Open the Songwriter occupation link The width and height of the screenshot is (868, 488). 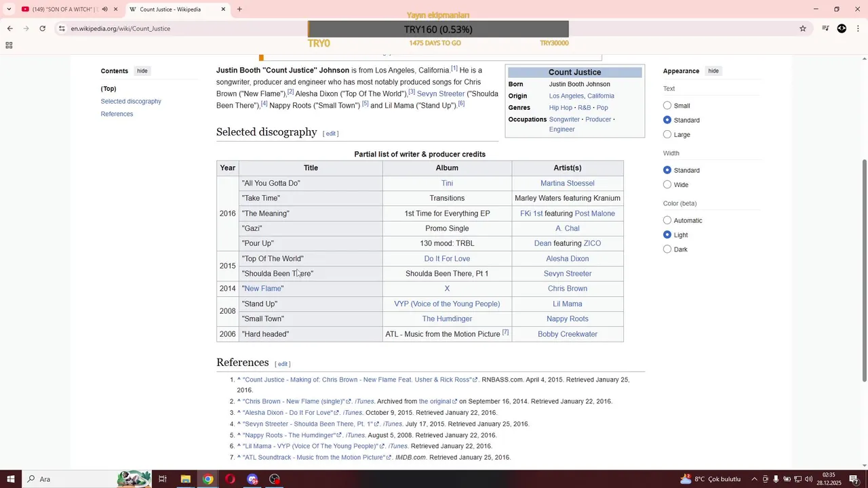(x=564, y=119)
